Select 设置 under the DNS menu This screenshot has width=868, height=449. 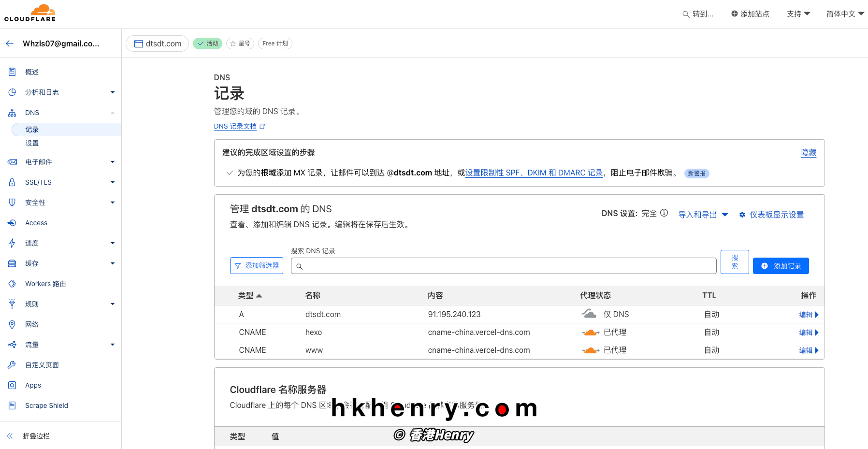[x=32, y=143]
